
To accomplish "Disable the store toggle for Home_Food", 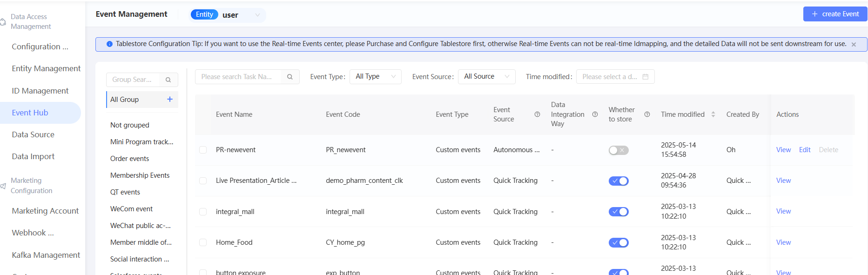I will click(x=619, y=242).
